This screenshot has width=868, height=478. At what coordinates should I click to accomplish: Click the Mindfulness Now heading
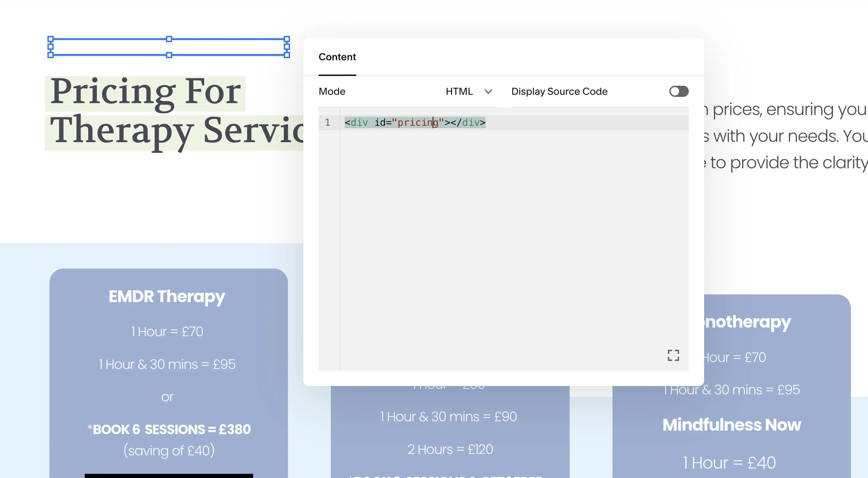click(x=731, y=425)
